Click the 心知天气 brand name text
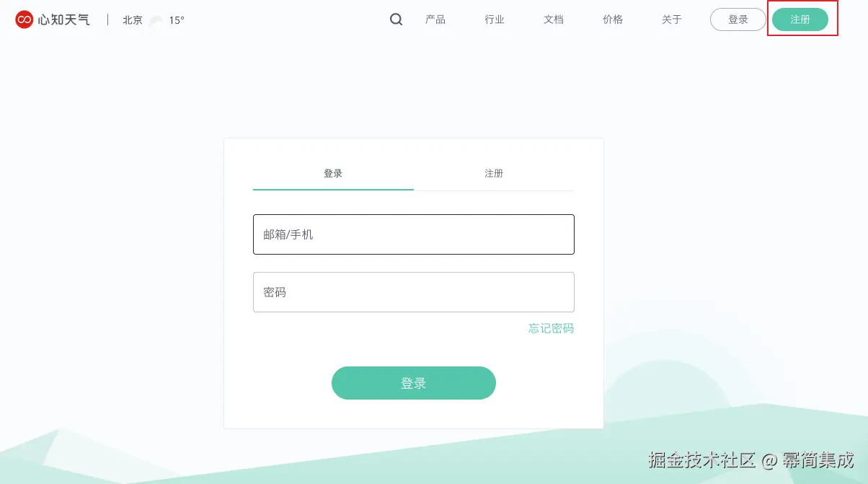The width and height of the screenshot is (868, 484). (64, 19)
